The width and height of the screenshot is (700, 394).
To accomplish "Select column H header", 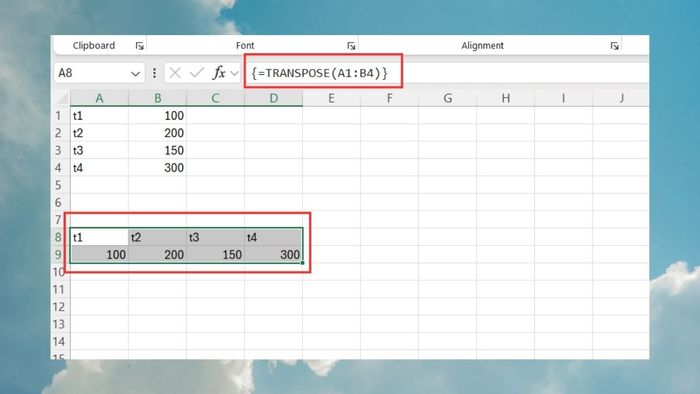I will (505, 98).
